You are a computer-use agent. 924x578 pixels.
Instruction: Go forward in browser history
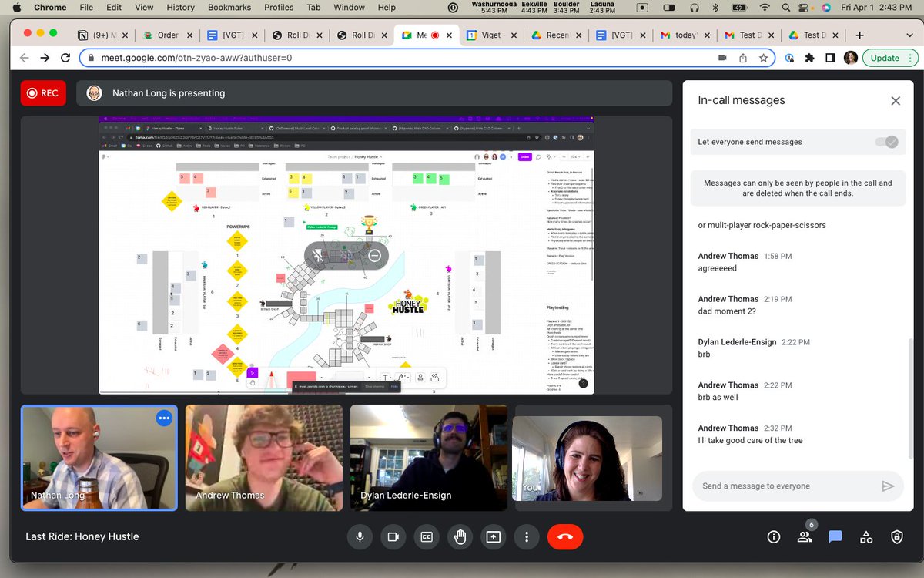(45, 58)
